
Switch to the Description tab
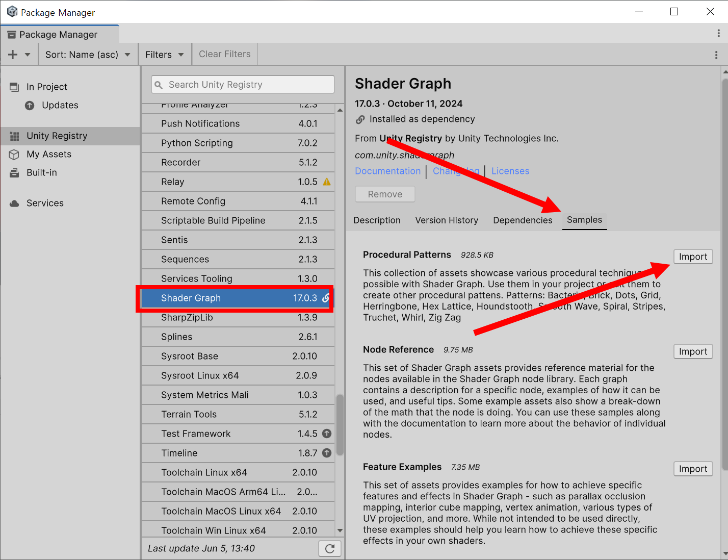pos(377,220)
